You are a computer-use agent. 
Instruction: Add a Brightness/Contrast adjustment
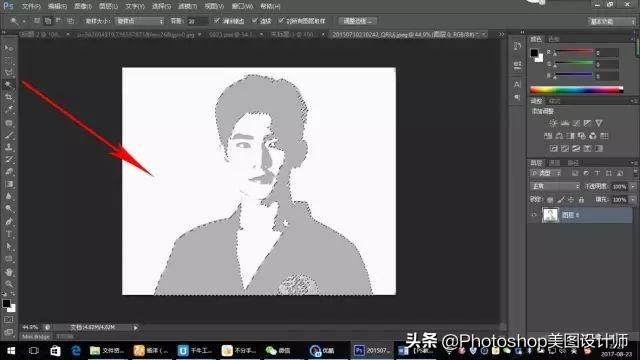tap(553, 123)
